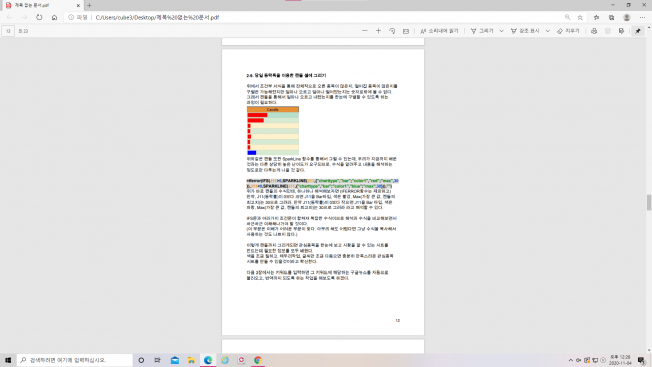Image resolution: width=652 pixels, height=367 pixels.
Task: Click the browser Back arrow
Action: tap(10, 17)
